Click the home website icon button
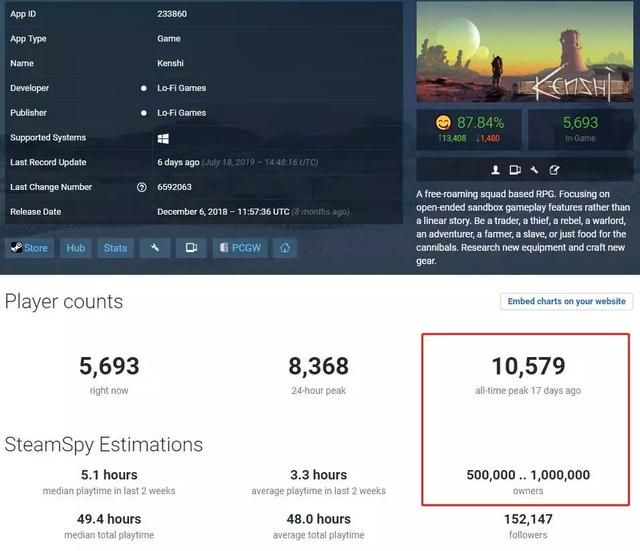Image resolution: width=640 pixels, height=551 pixels. point(285,248)
